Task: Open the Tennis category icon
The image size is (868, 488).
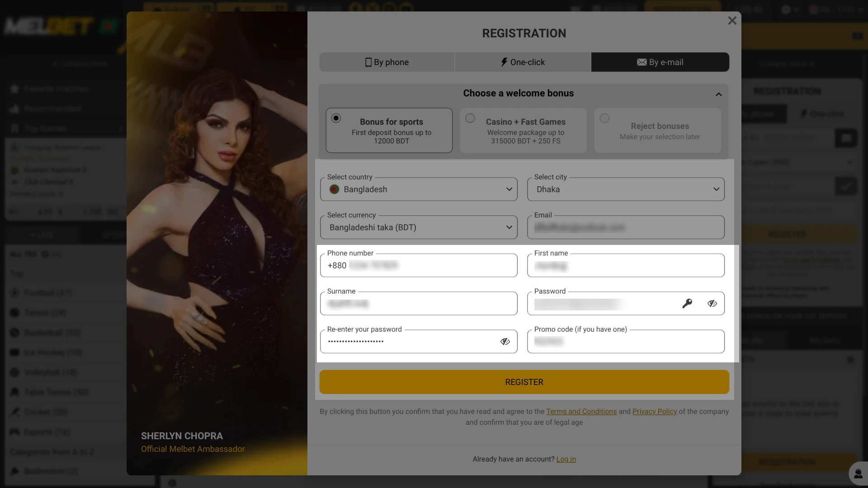Action: (14, 312)
